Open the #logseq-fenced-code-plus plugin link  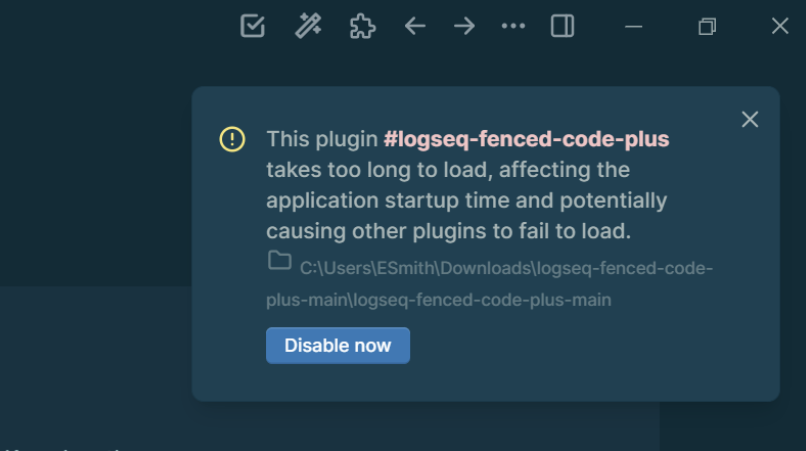(526, 139)
